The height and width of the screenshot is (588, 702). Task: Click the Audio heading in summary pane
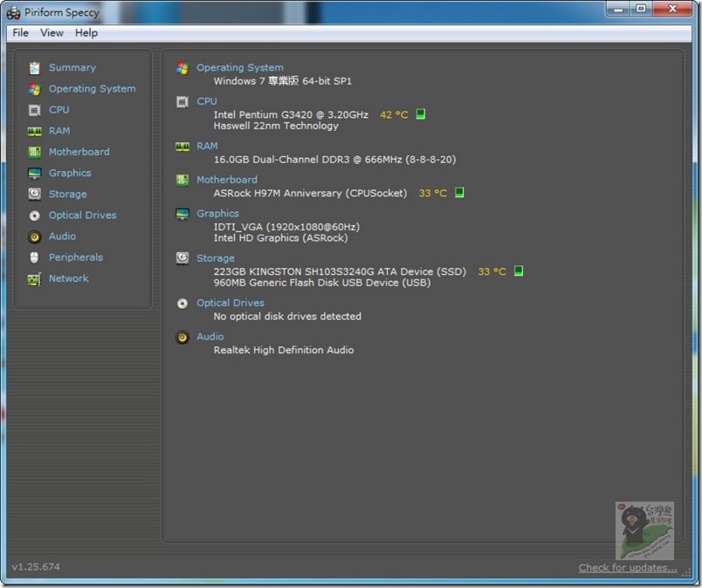click(210, 337)
